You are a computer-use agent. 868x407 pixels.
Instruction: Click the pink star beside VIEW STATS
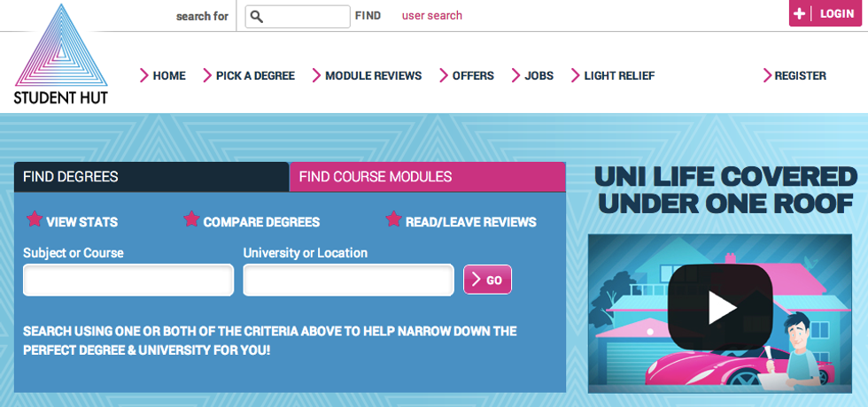[35, 219]
